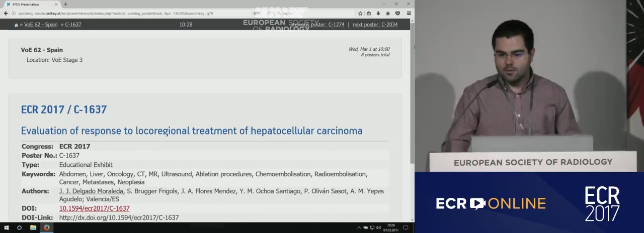Select the 10:28 clock in page header
This screenshot has height=233, width=644.
186,24
